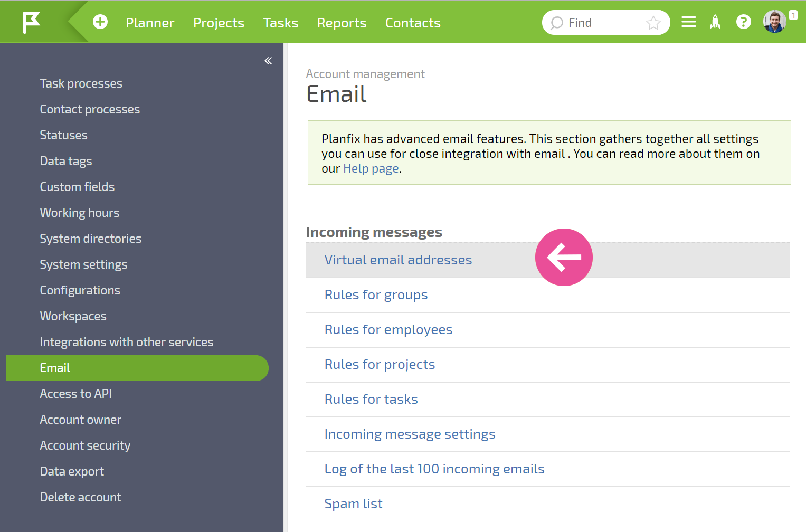Open the Spam list link
Screen dimensions: 806x532
point(354,504)
